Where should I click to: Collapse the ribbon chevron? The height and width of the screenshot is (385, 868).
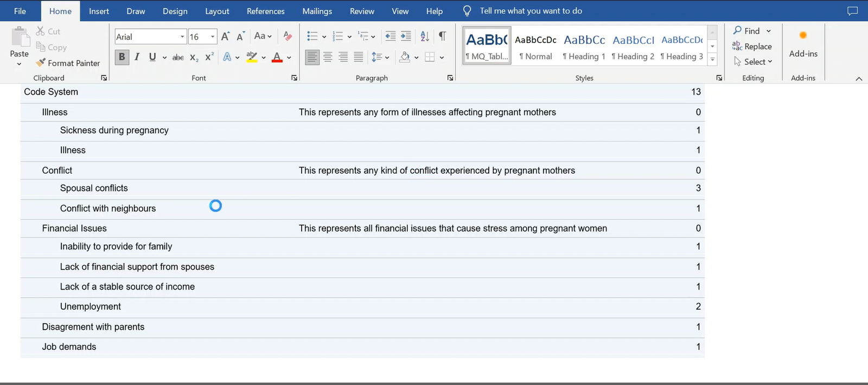tap(859, 79)
